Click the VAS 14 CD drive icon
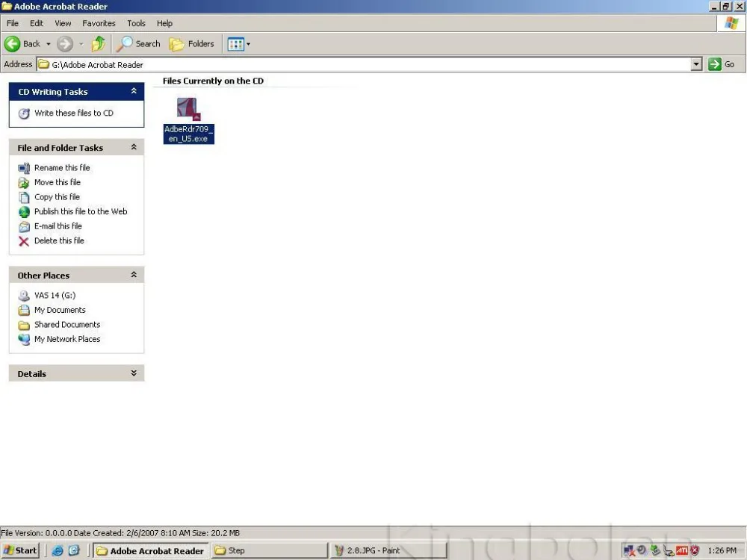Viewport: 747px width, 560px height. 24,296
